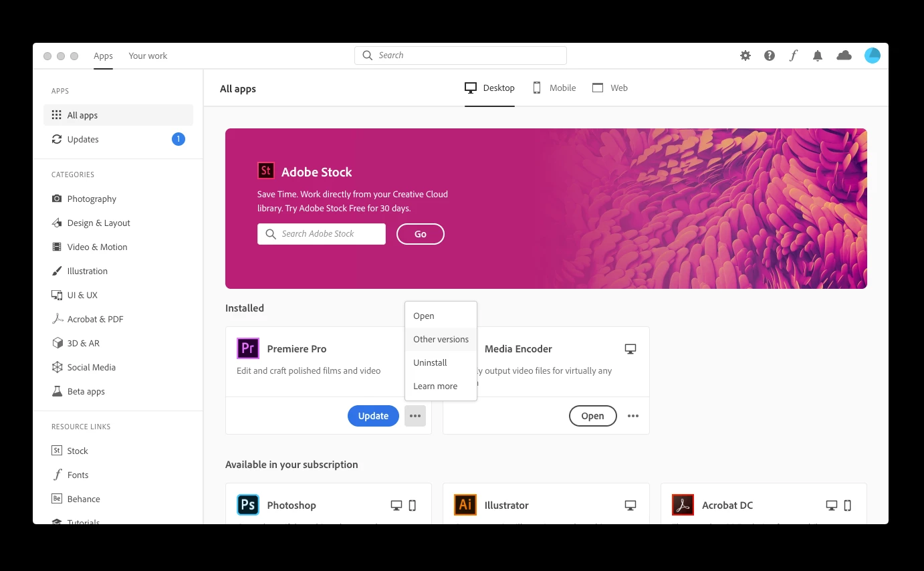
Task: Click the Premiere Pro title text
Action: (297, 349)
